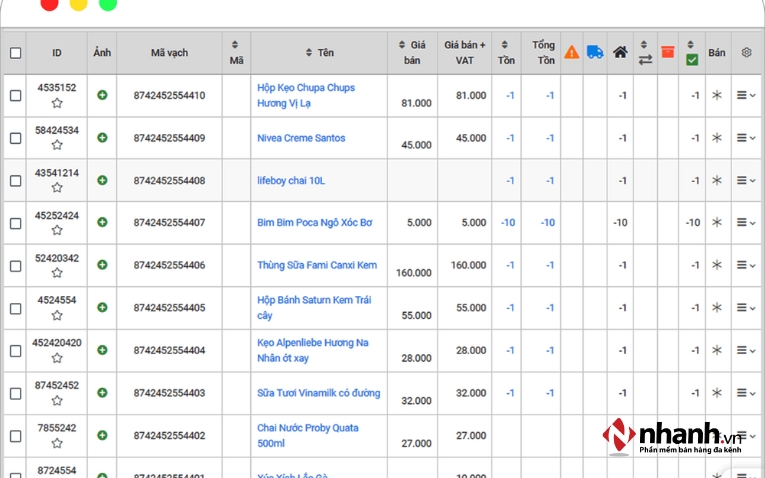Open row action menu for Sữa Tươi Vinamilk
The height and width of the screenshot is (478, 765).
746,393
